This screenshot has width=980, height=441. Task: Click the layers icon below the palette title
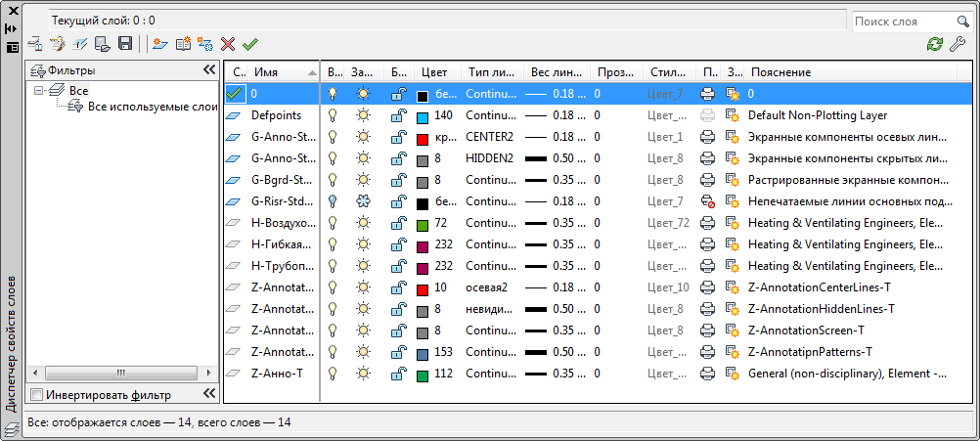tap(12, 429)
